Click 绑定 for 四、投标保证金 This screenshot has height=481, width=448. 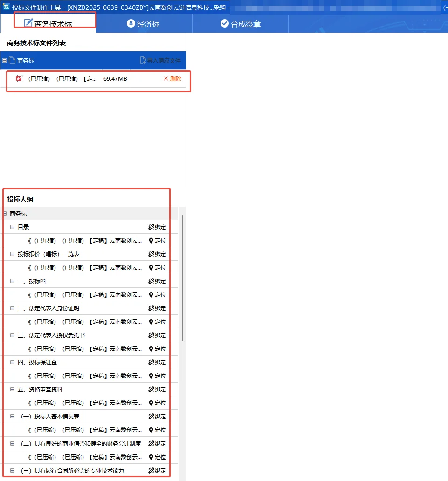[x=157, y=362]
